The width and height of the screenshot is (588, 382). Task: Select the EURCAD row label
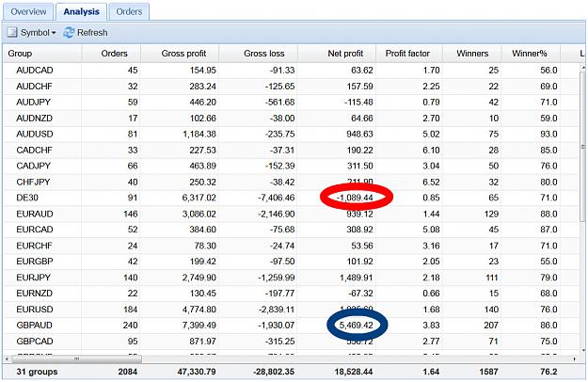click(x=35, y=230)
